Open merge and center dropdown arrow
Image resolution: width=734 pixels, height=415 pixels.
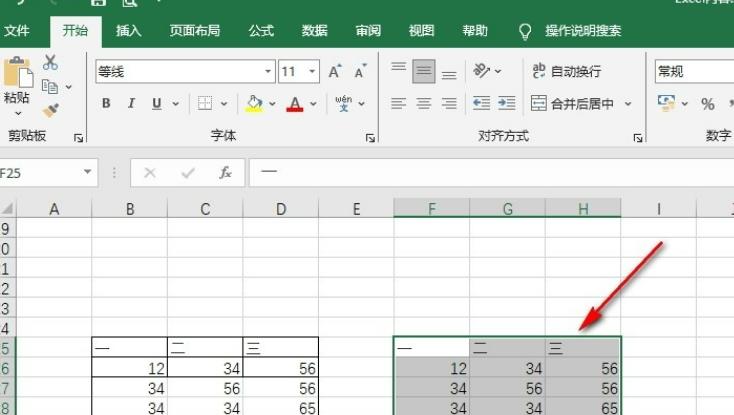[x=628, y=103]
